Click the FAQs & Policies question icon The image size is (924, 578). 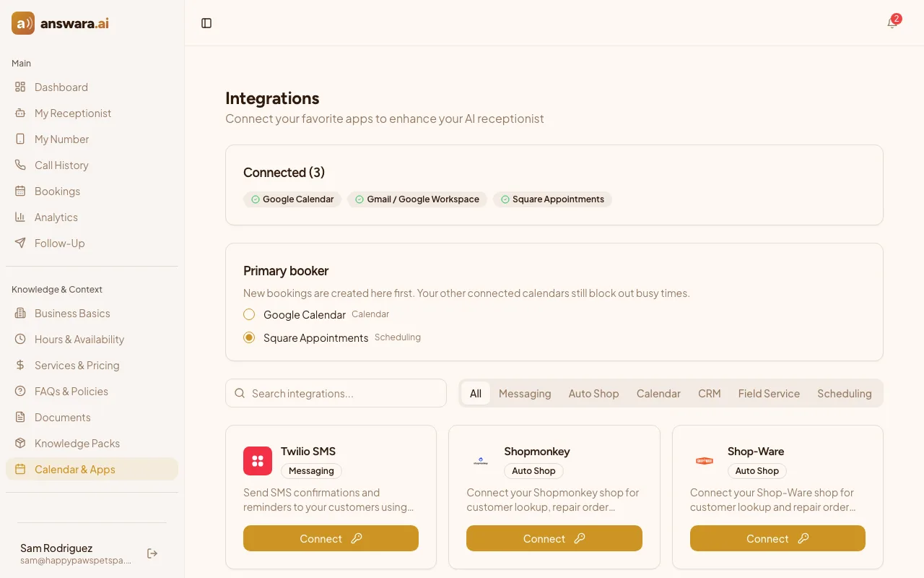[x=20, y=391]
